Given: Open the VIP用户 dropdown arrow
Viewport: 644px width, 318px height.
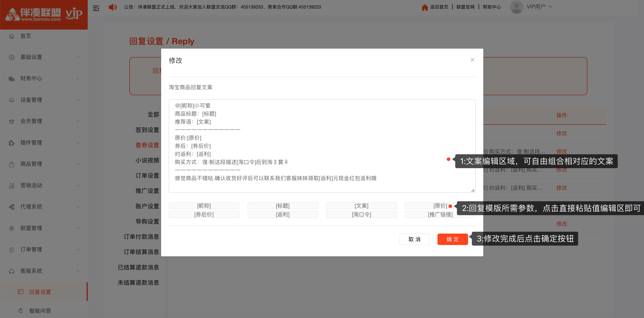Looking at the screenshot, I should [550, 7].
